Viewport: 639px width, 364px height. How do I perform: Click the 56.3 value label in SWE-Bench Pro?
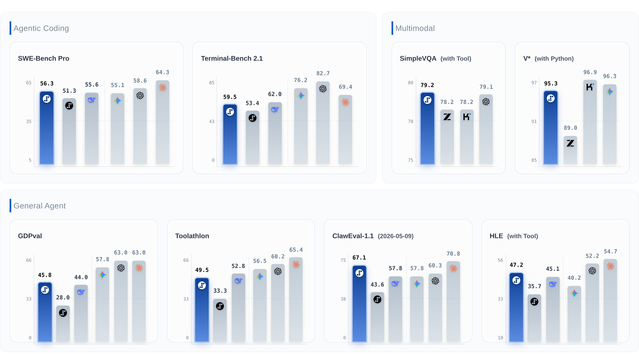(47, 84)
